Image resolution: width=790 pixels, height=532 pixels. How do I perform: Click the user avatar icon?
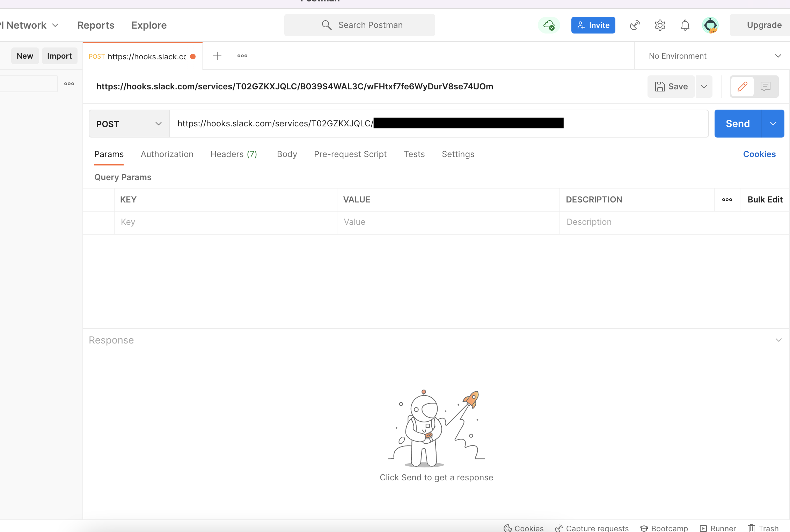pyautogui.click(x=710, y=25)
